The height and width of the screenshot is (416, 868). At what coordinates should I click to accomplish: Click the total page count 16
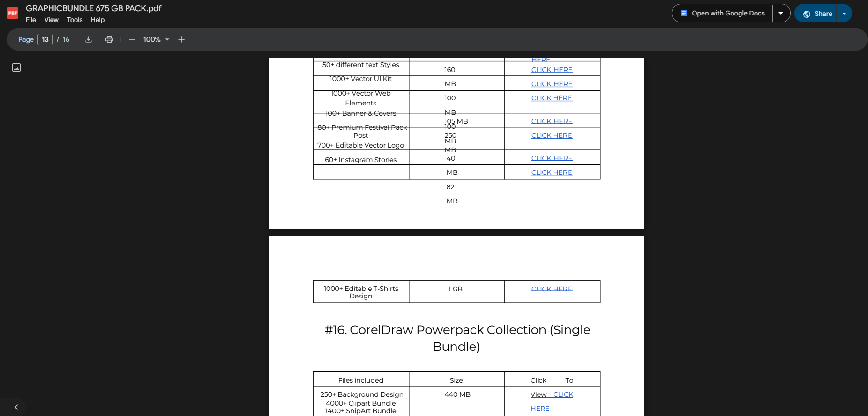point(66,39)
